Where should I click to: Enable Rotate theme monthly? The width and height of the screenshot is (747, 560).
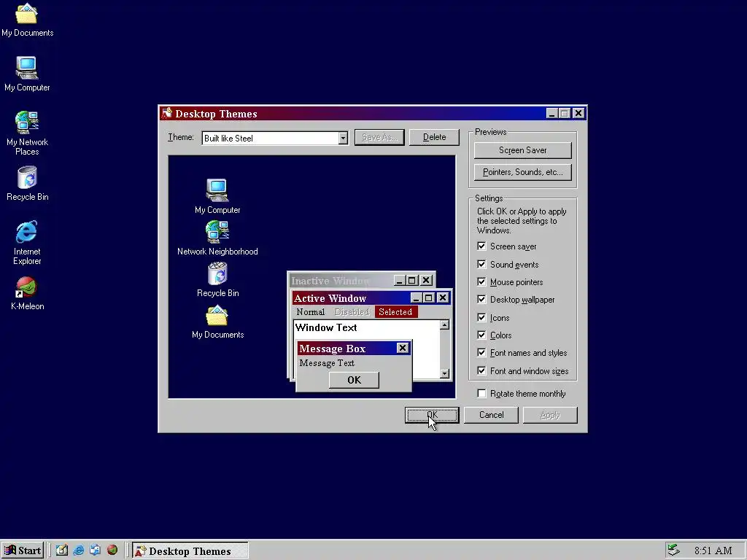click(x=481, y=393)
